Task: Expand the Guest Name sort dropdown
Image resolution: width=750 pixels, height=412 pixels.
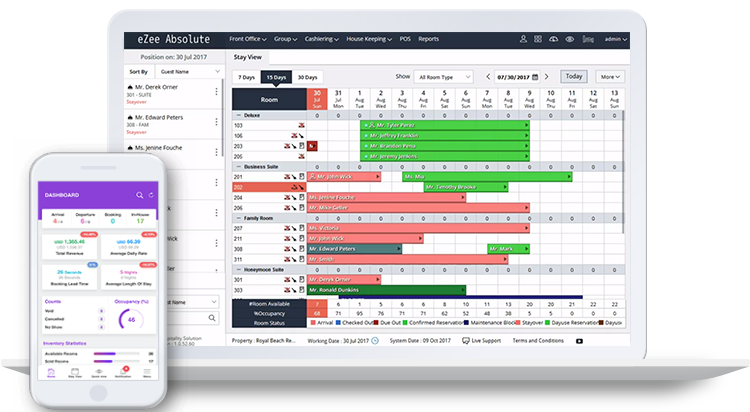Action: click(x=189, y=72)
